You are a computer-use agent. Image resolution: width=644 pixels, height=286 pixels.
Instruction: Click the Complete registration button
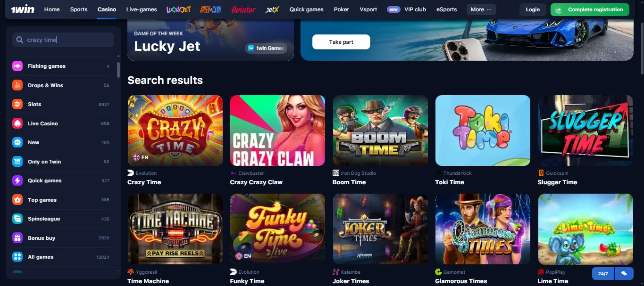coord(590,9)
